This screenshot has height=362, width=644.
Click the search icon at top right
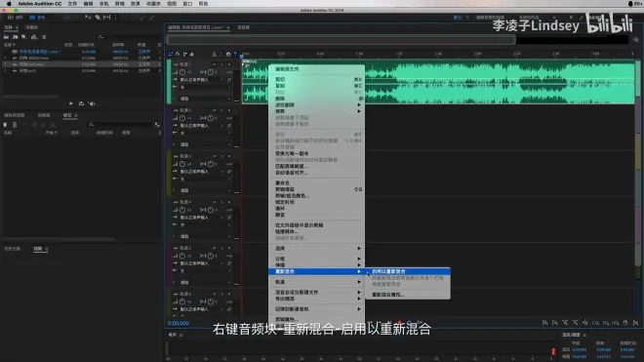[x=582, y=18]
